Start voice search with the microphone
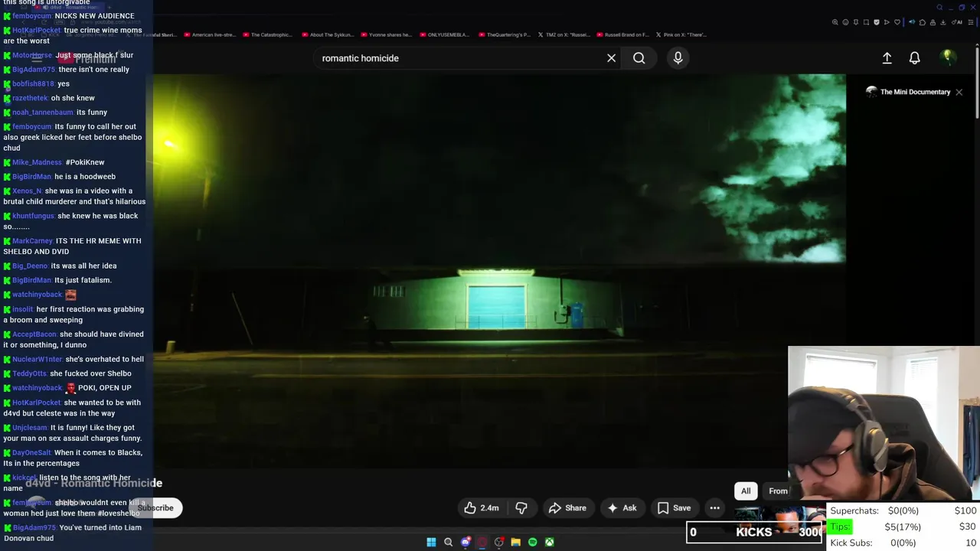This screenshot has width=980, height=551. [x=678, y=58]
